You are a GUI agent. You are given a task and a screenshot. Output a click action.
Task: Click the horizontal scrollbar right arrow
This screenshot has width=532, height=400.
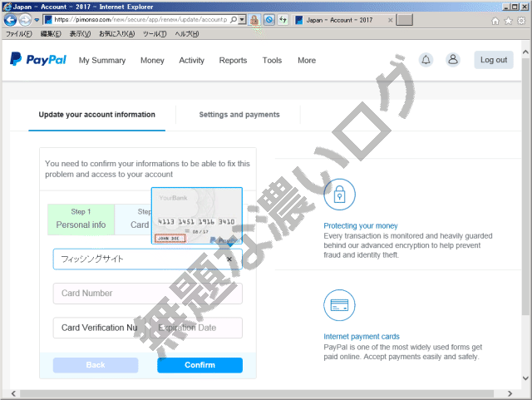(510, 393)
